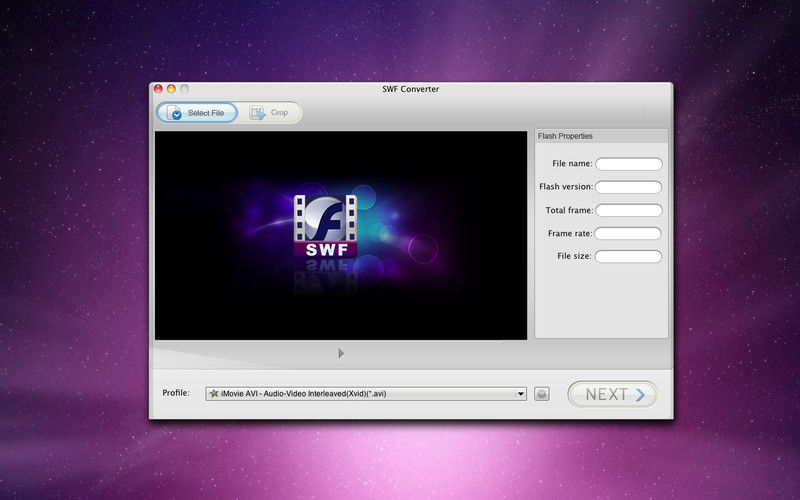The image size is (800, 500).
Task: Click the NEXT button
Action: (x=613, y=394)
